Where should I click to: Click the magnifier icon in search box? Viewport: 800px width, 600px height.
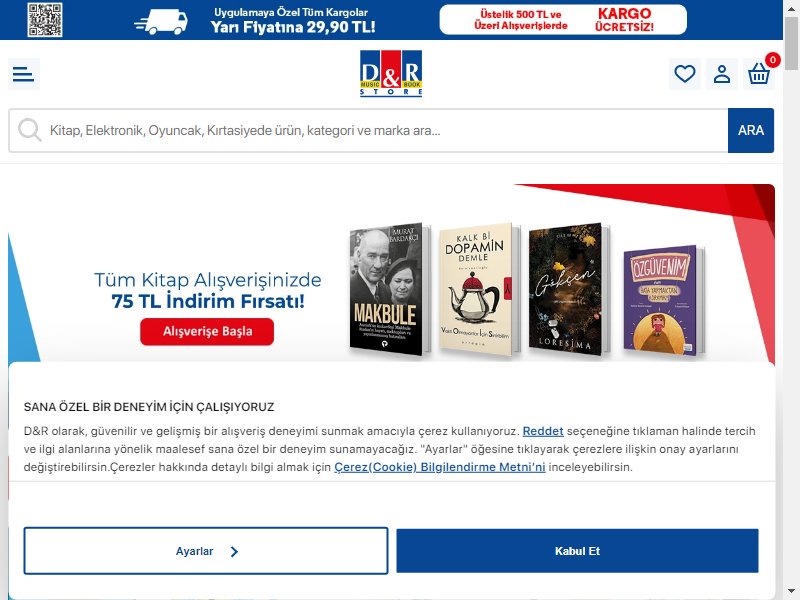[x=30, y=130]
